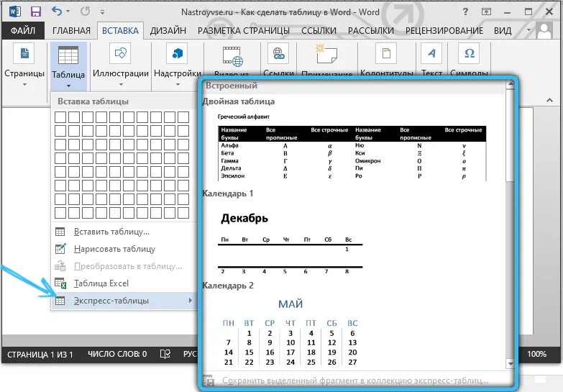Click the gallery scrollbar up arrow
This screenshot has width=563, height=392.
[511, 85]
